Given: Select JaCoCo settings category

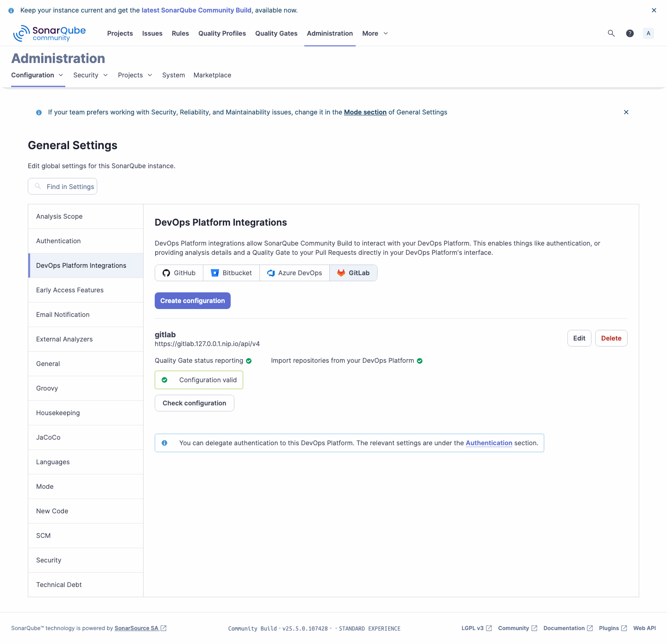Looking at the screenshot, I should [86, 437].
